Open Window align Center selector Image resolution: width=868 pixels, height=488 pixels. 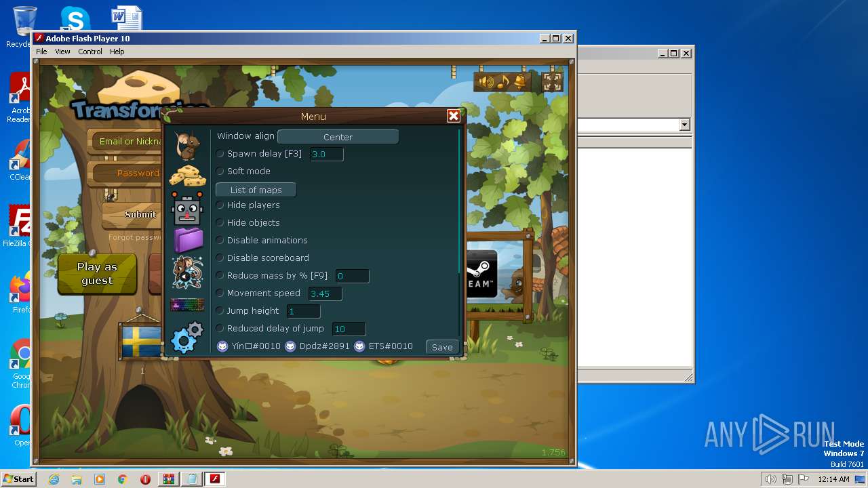[338, 137]
